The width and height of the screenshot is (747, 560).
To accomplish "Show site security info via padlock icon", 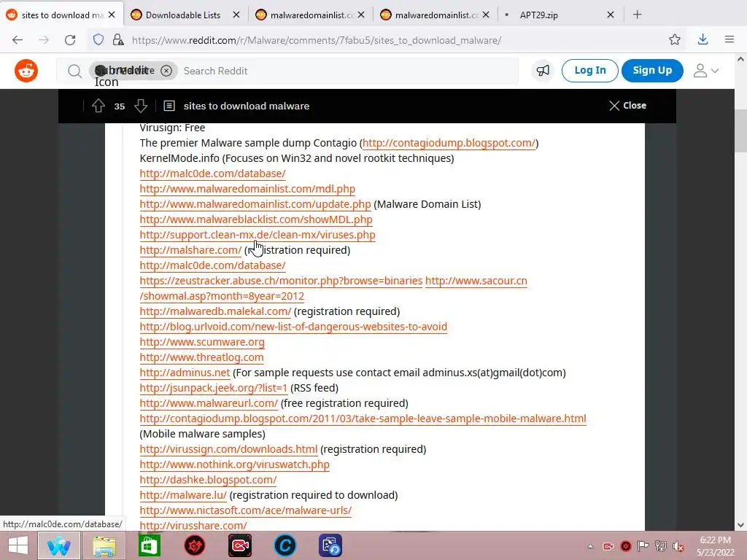I will point(117,40).
